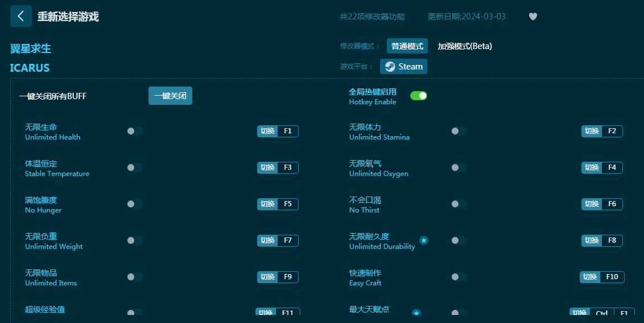Click 重新选择游戏 title link
The image size is (644, 323).
coord(68,17)
